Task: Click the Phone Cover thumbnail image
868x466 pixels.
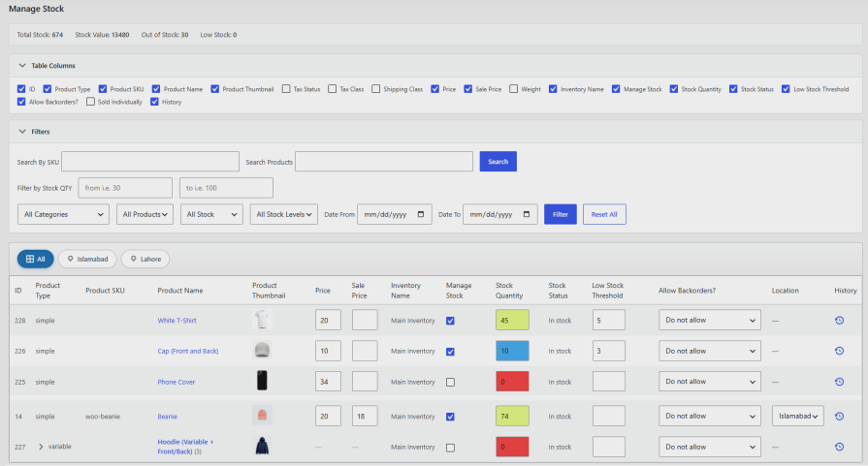Action: 262,381
